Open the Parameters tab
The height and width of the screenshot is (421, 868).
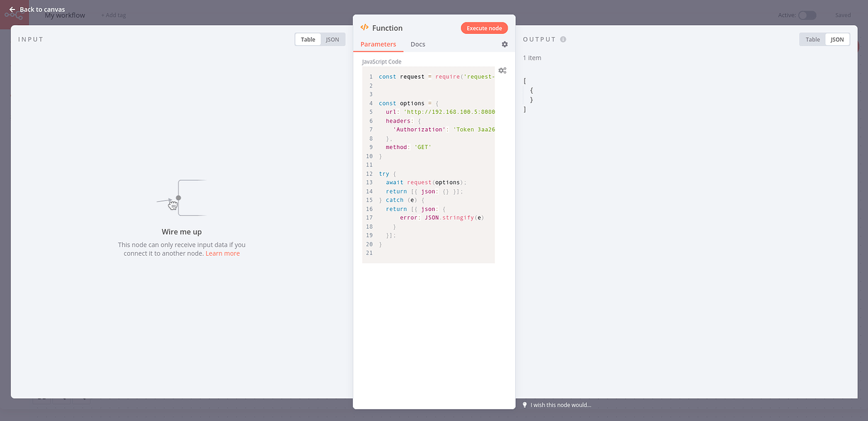pyautogui.click(x=378, y=45)
